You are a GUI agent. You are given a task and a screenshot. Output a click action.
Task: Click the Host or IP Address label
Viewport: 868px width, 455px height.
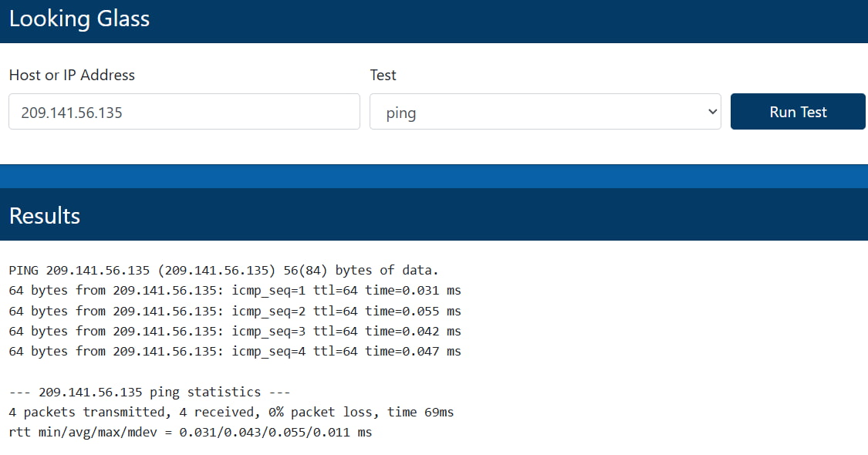72,75
